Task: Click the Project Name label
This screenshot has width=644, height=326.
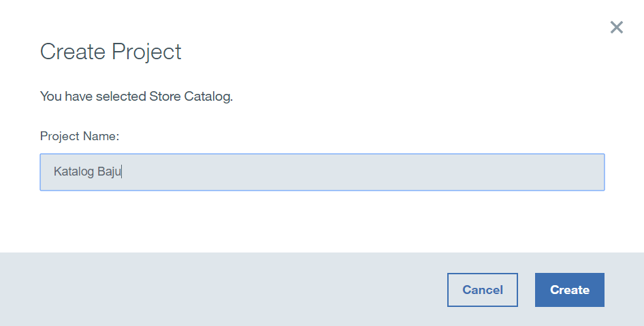Action: 80,136
